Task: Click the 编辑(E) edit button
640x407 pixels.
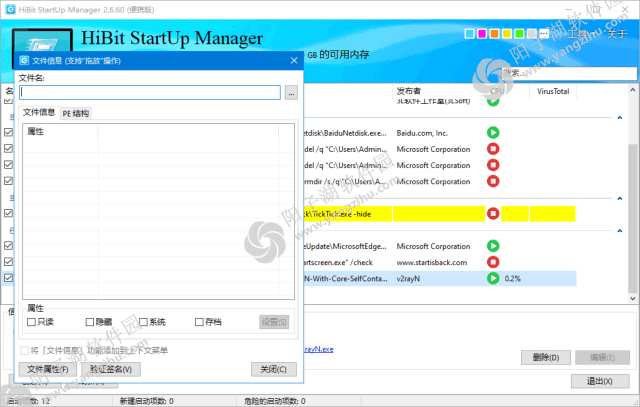Action: (602, 358)
